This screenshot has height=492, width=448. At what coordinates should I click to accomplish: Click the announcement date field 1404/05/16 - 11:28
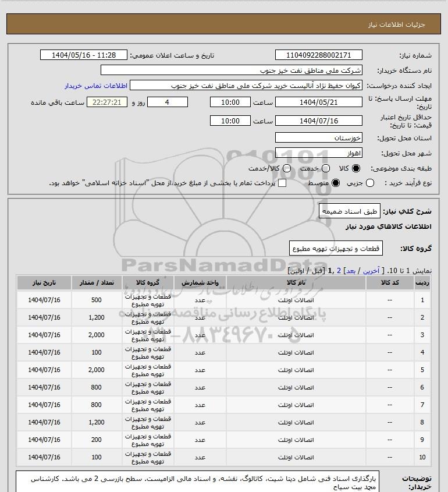84,55
